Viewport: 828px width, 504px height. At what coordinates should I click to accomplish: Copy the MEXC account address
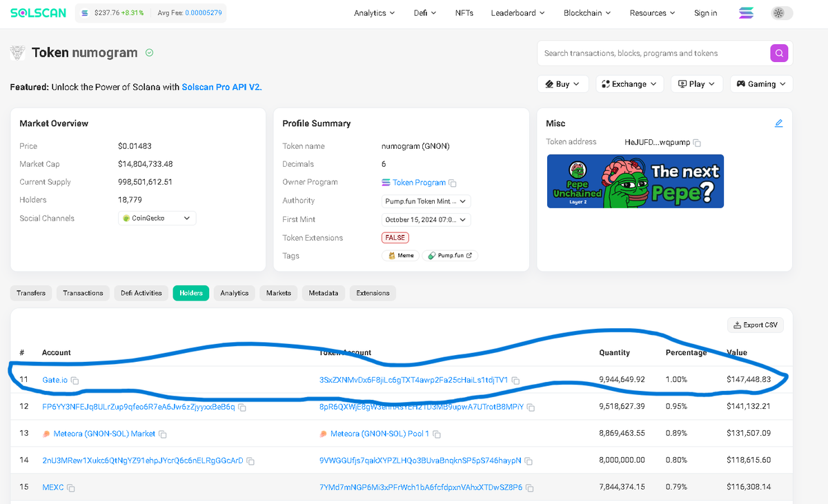(71, 488)
